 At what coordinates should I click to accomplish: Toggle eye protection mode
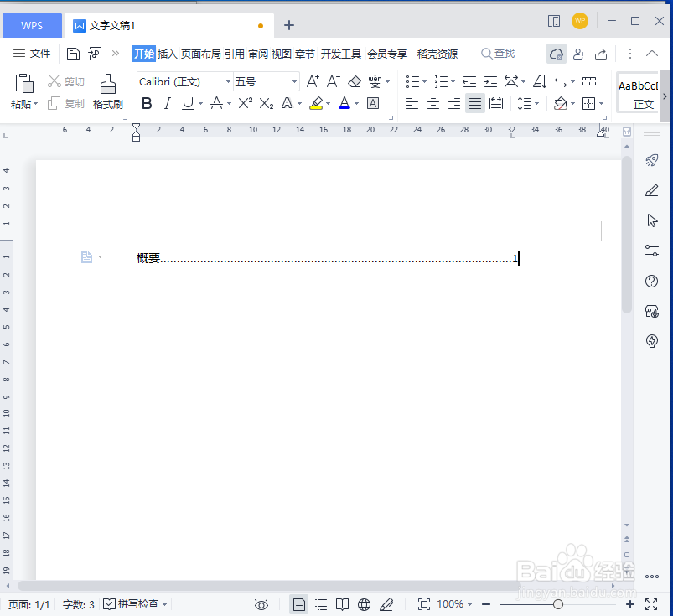click(261, 605)
